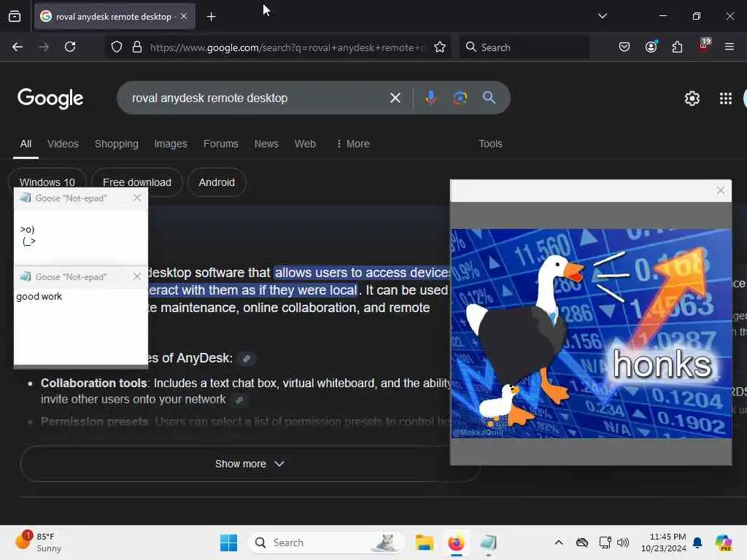Image resolution: width=747 pixels, height=560 pixels.
Task: Open tracking protection shield icon
Action: (117, 47)
